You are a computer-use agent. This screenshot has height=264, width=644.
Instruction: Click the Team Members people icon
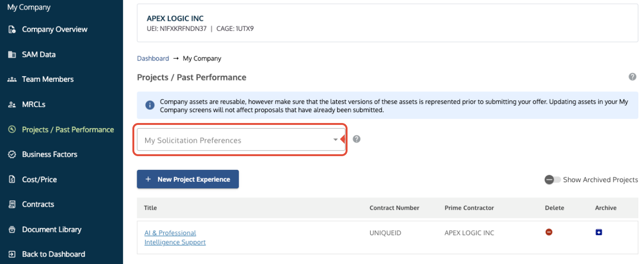click(12, 79)
